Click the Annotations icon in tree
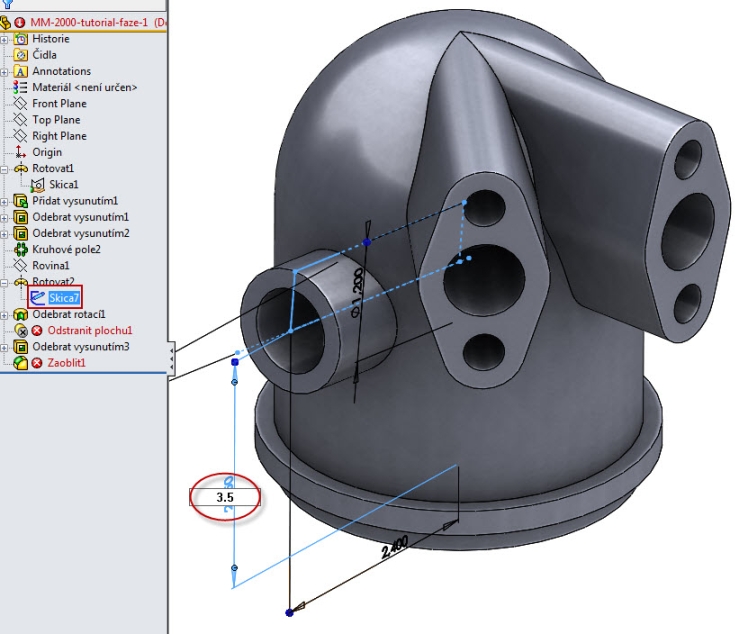Screen dimensions: 750x634 [21, 71]
